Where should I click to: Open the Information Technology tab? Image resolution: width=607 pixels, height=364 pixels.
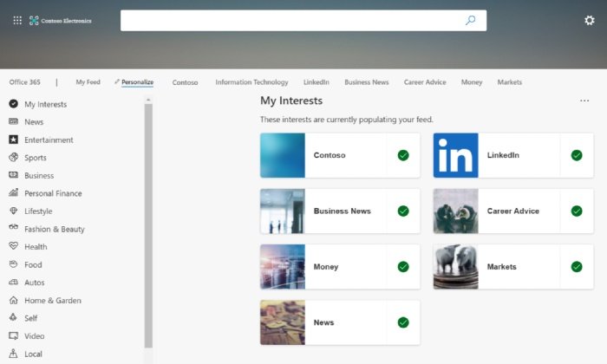tap(251, 82)
